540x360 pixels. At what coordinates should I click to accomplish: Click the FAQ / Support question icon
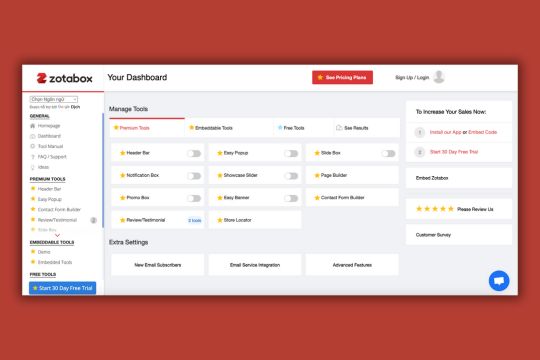[33, 157]
